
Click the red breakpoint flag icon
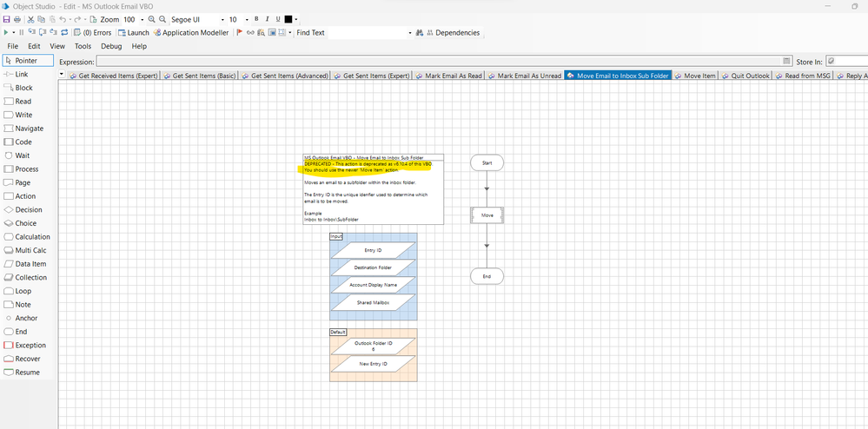pyautogui.click(x=239, y=33)
